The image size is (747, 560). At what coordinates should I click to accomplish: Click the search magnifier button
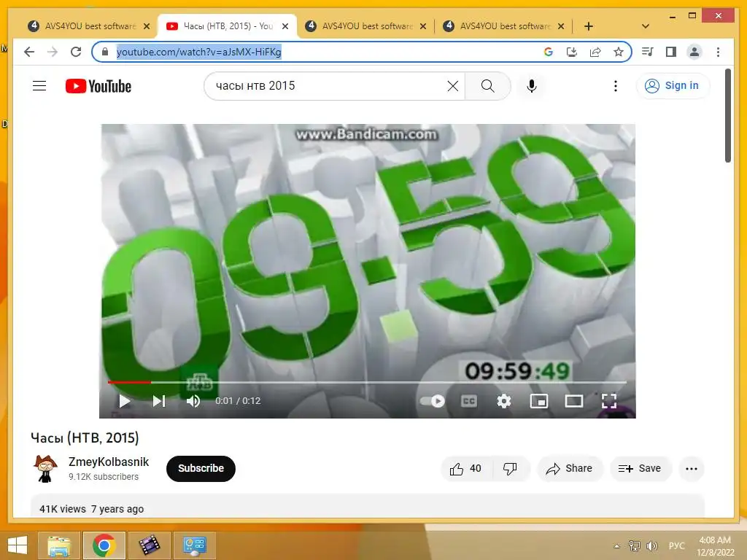pyautogui.click(x=487, y=86)
